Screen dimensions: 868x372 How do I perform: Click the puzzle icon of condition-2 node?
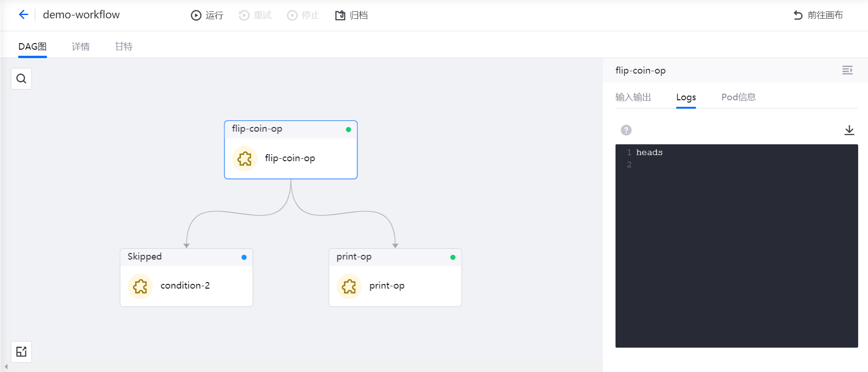(140, 286)
